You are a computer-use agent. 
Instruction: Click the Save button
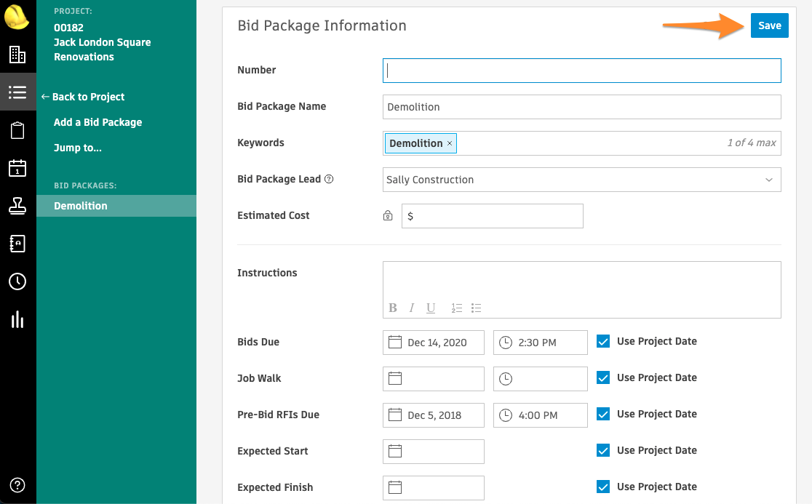coord(769,25)
